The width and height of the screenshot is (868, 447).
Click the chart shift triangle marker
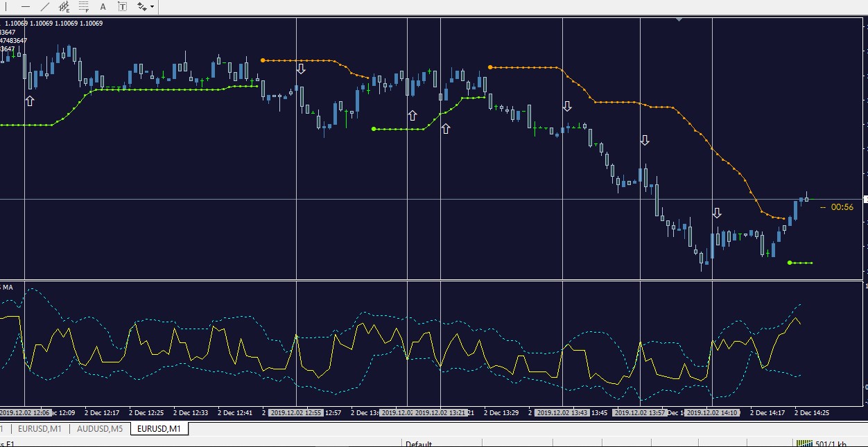(679, 19)
